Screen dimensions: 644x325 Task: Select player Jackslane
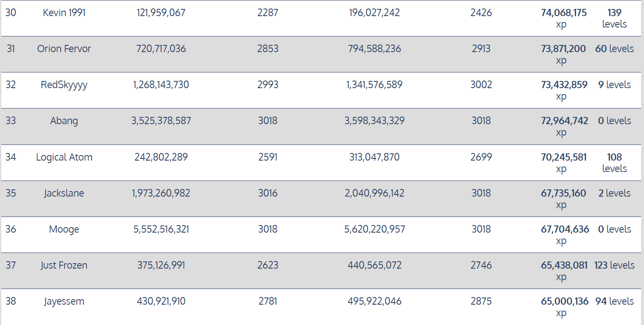coord(64,193)
